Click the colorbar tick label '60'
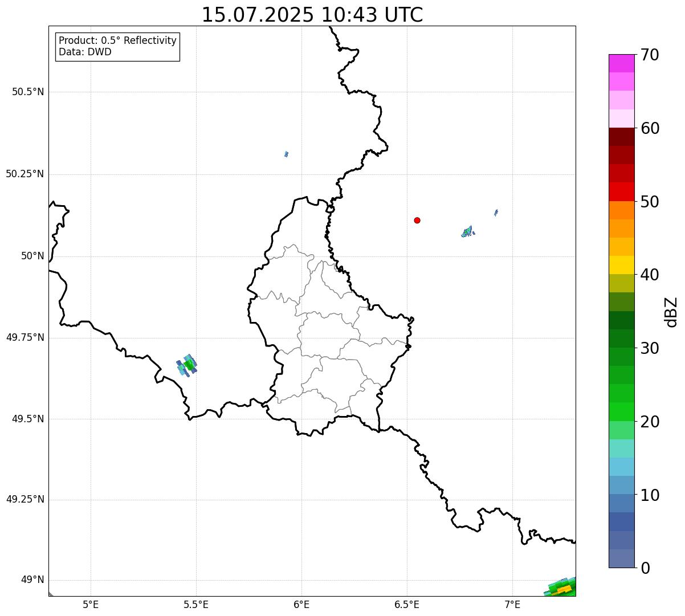685x616 pixels. pyautogui.click(x=650, y=128)
